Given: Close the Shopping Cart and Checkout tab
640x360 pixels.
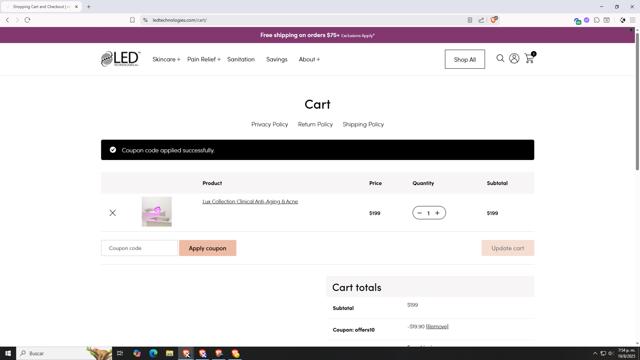Looking at the screenshot, I should (76, 7).
